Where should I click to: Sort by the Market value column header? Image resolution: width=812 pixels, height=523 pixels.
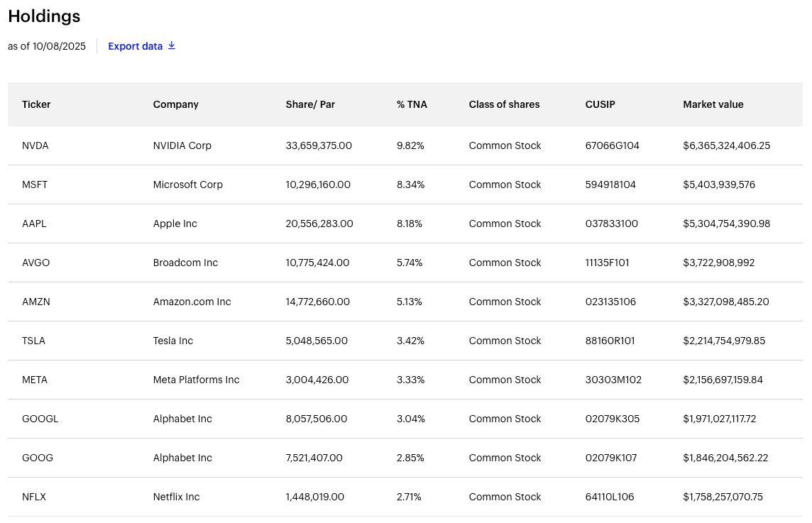tap(713, 104)
